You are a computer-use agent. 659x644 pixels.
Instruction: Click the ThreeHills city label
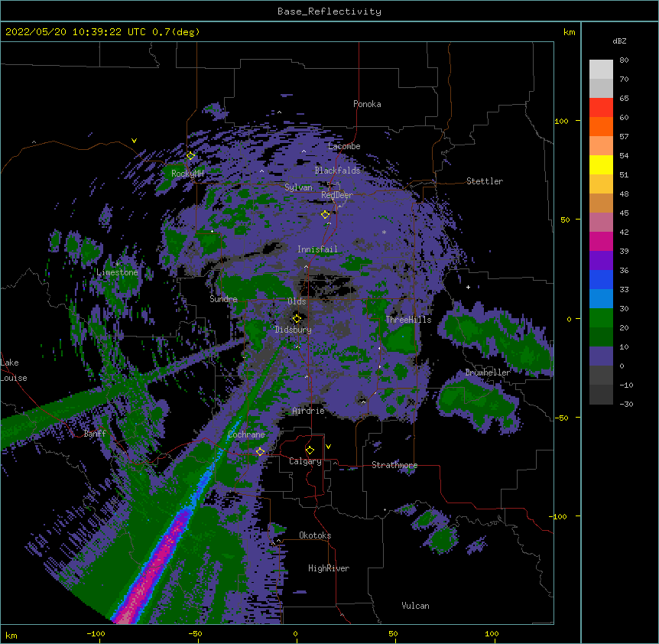tap(408, 320)
